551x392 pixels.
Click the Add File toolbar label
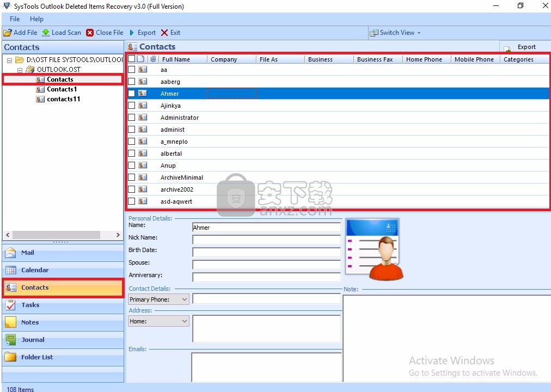coord(25,33)
